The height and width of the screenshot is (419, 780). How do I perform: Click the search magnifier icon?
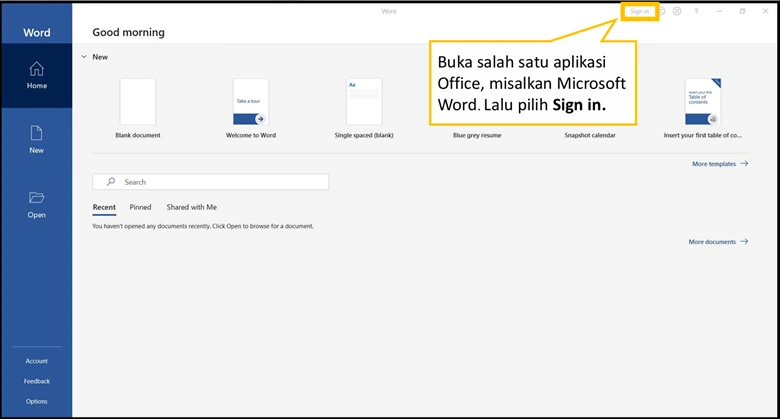click(x=111, y=182)
